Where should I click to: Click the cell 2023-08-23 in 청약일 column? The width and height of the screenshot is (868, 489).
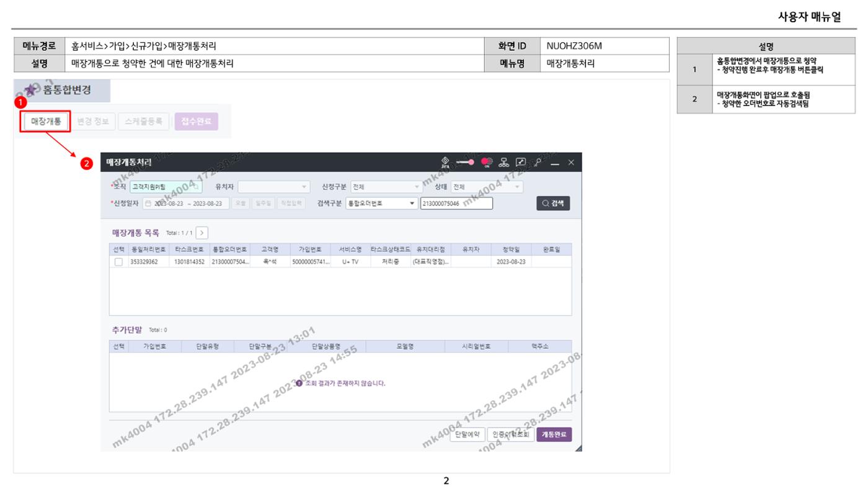[511, 262]
